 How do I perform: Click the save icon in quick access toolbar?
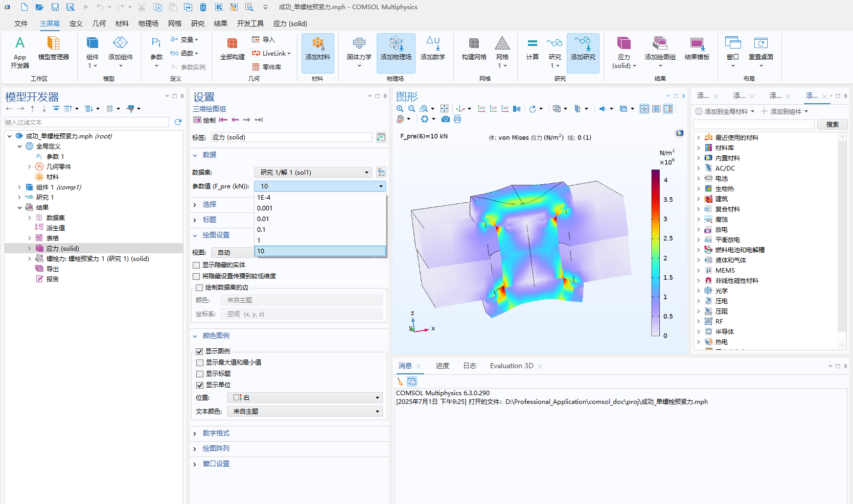point(55,7)
